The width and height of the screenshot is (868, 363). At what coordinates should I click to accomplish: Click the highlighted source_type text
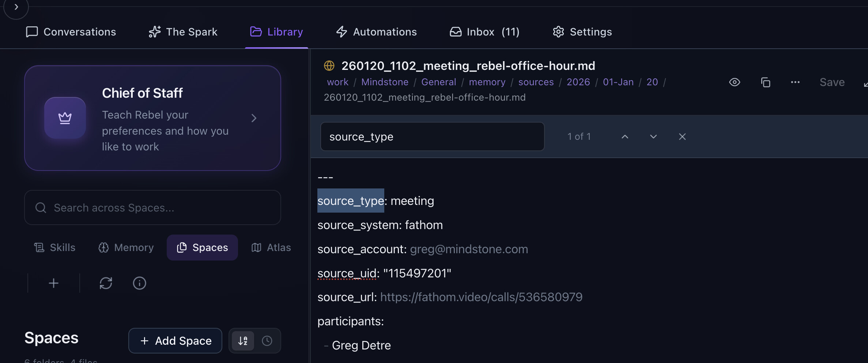[351, 201]
